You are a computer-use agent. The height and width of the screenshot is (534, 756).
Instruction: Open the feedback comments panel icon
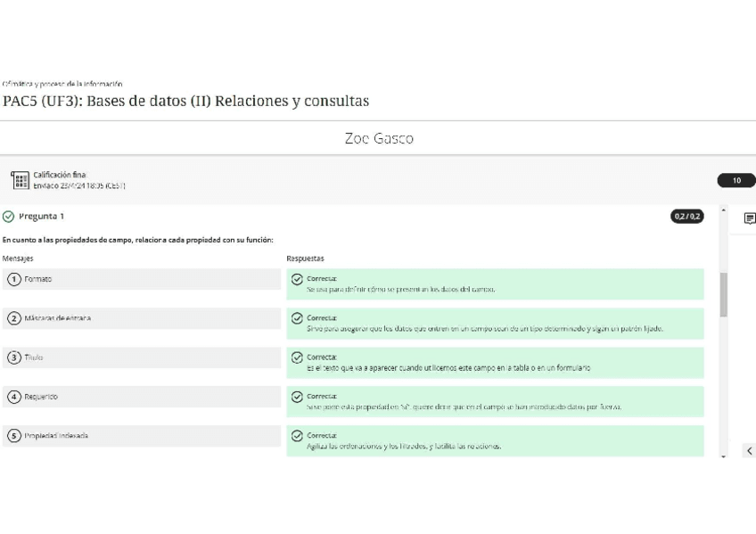pyautogui.click(x=749, y=218)
